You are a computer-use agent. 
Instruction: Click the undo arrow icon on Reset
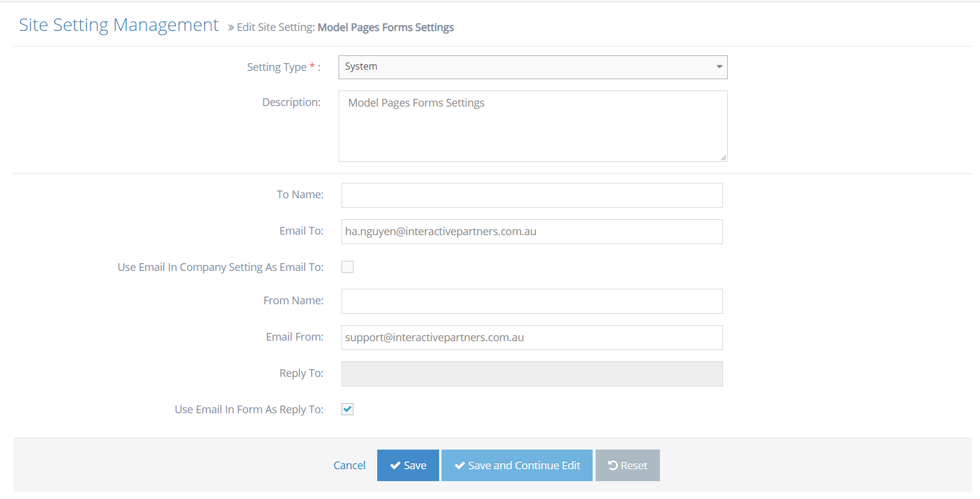tap(612, 466)
